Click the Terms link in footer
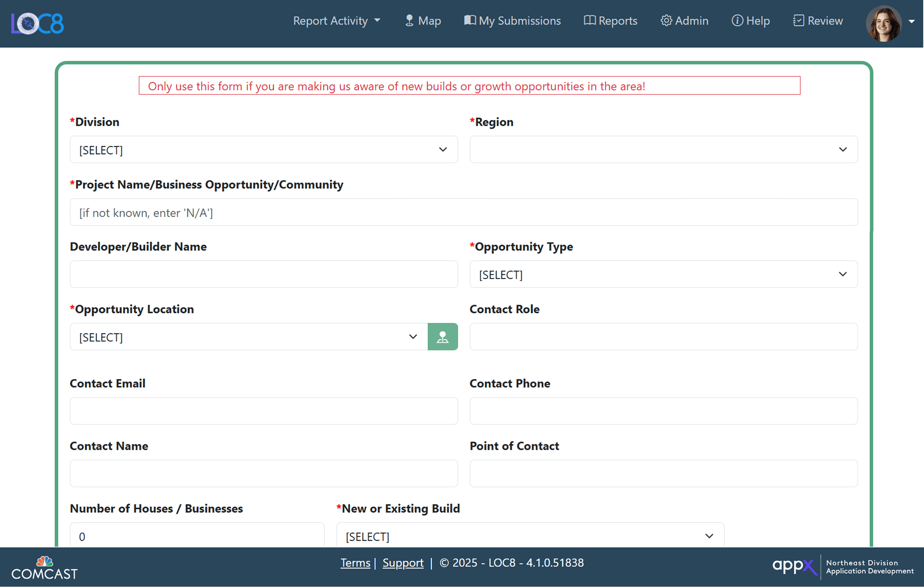Viewport: 924px width, 587px height. (355, 563)
